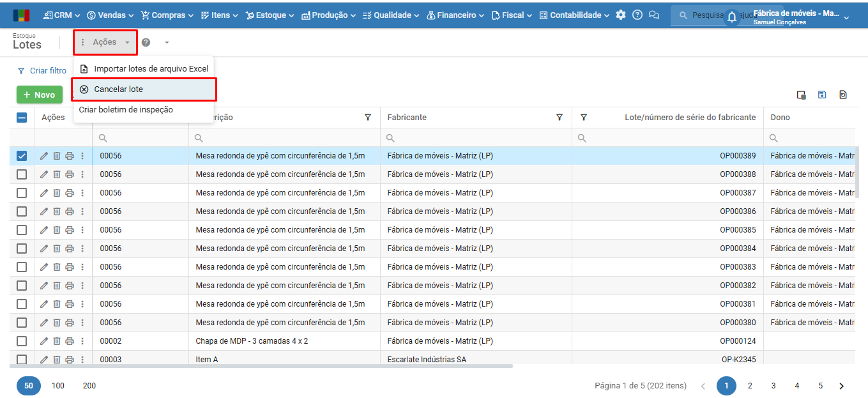Open the settings gear in top bar
868x398 pixels.
point(621,15)
